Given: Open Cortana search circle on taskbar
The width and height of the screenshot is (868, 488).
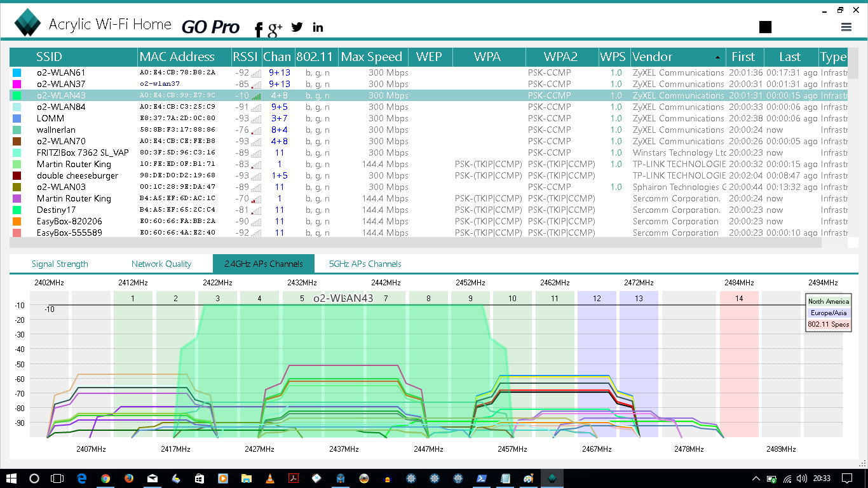Looking at the screenshot, I should pyautogui.click(x=34, y=478).
